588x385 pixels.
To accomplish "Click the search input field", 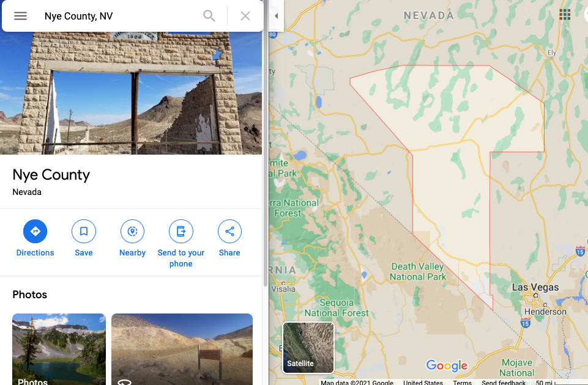I will [120, 16].
